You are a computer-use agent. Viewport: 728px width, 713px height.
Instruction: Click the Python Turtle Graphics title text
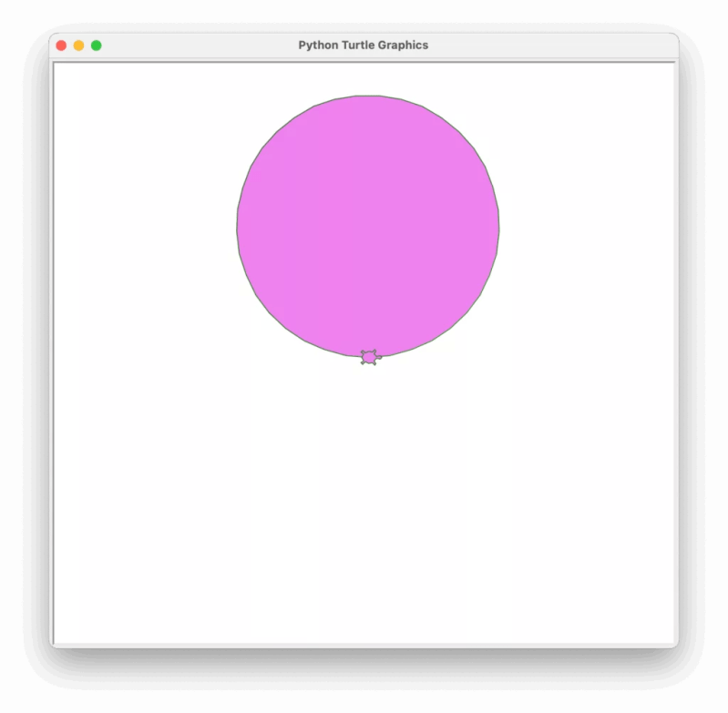click(x=363, y=45)
